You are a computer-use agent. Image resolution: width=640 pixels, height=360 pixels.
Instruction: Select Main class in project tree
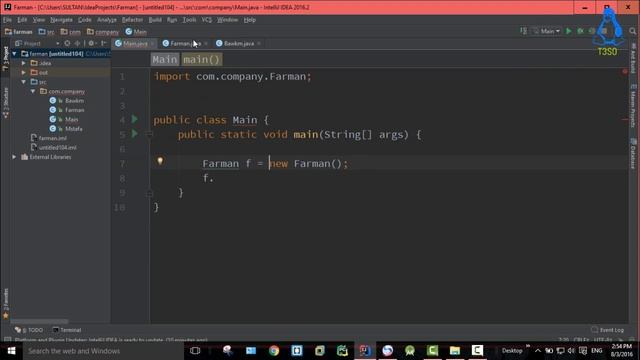pyautogui.click(x=71, y=120)
